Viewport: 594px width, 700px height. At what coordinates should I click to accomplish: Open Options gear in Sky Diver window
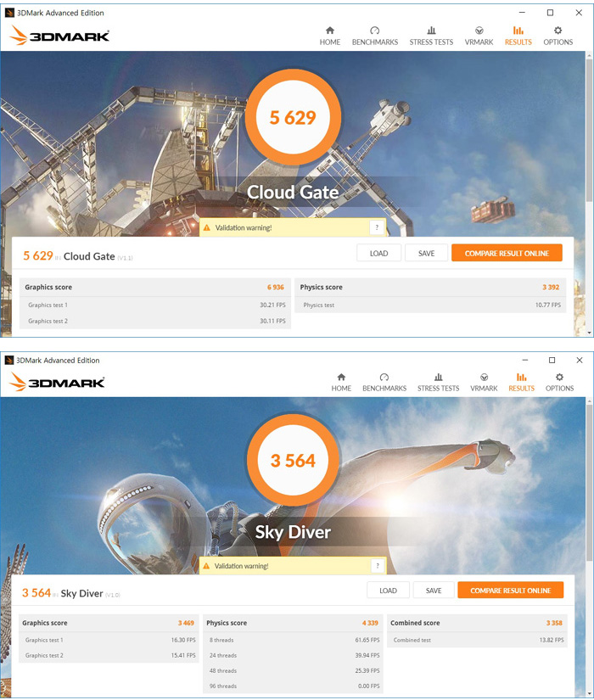point(559,377)
